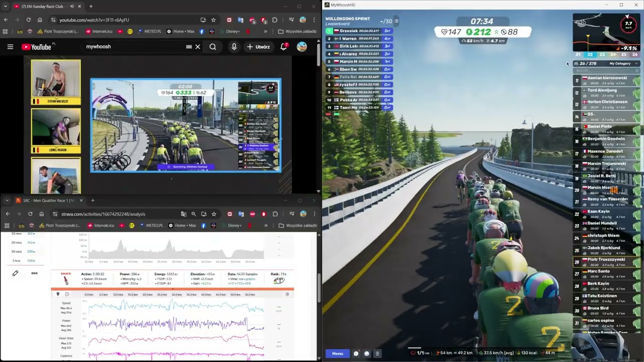Expand the bookmarks overflow chevron in the Strava window
Image resolution: width=644 pixels, height=362 pixels.
coord(266,226)
